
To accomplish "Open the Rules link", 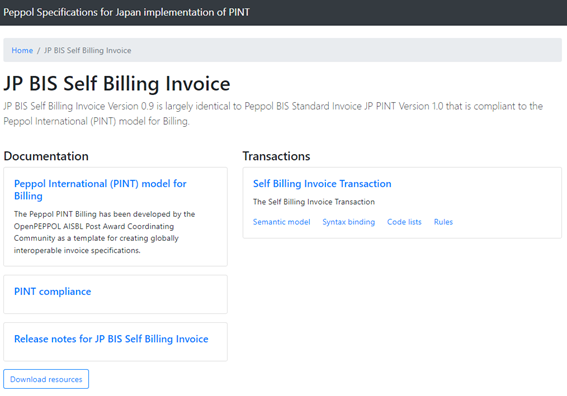I will click(443, 222).
